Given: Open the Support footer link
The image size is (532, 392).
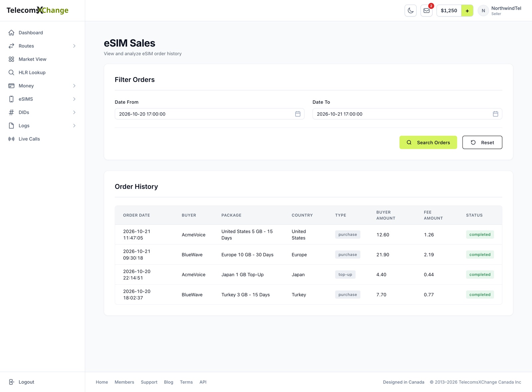Looking at the screenshot, I should click(x=149, y=382).
